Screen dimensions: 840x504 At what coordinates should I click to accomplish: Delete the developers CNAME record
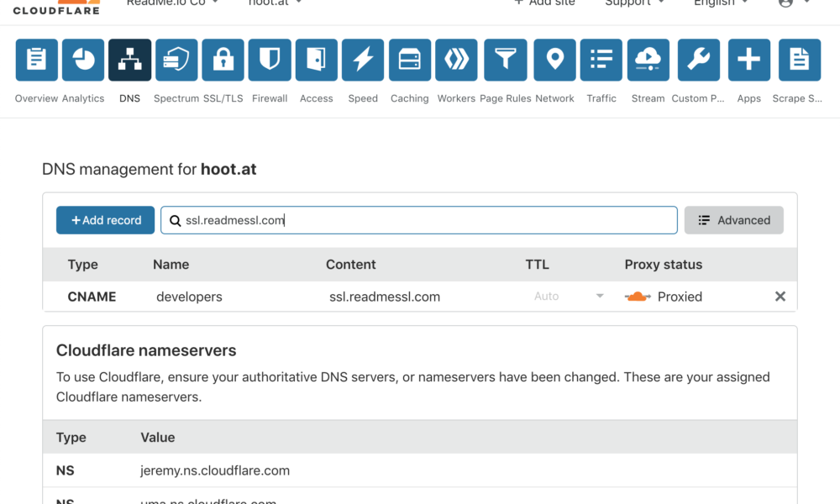coord(780,297)
